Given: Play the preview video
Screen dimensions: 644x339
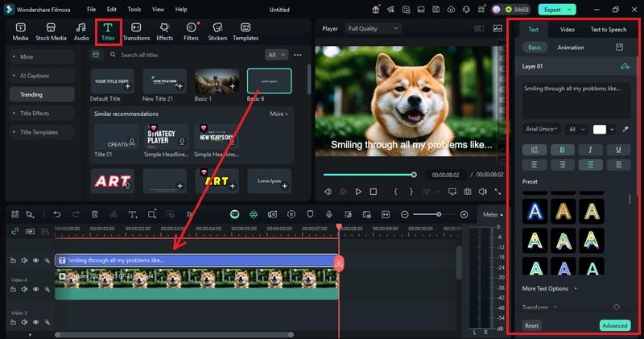Looking at the screenshot, I should 358,192.
